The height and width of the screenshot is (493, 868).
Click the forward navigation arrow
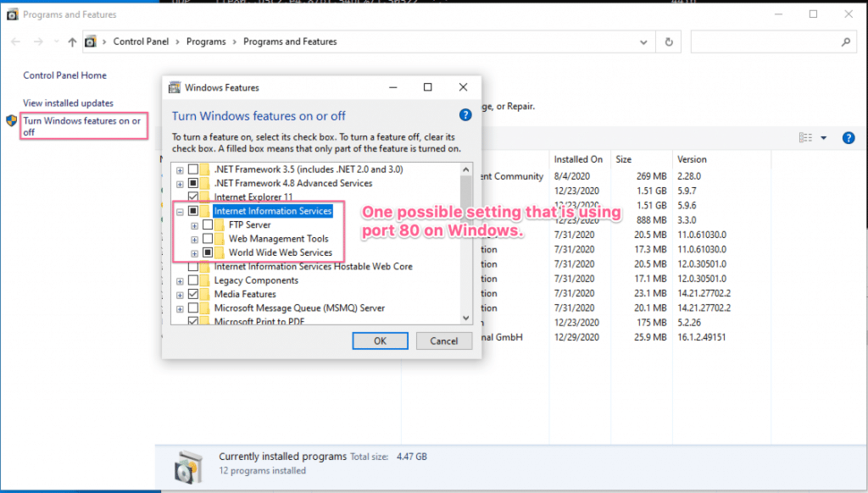pos(37,42)
